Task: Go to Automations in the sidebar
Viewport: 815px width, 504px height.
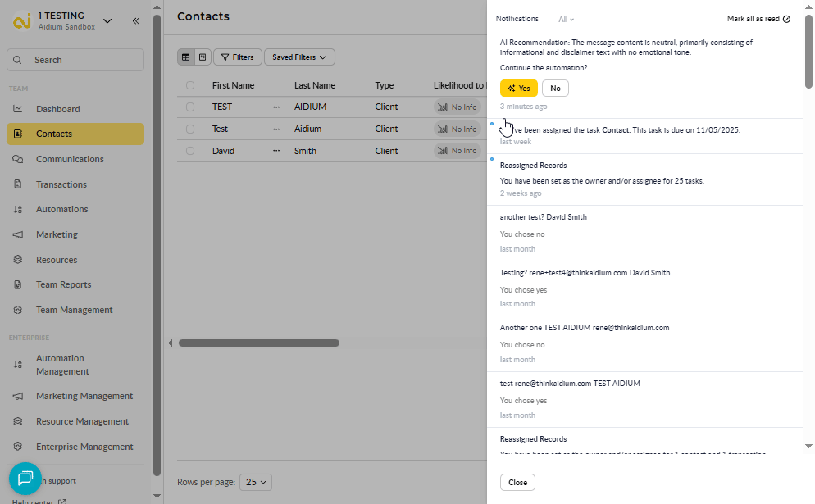Action: (61, 209)
